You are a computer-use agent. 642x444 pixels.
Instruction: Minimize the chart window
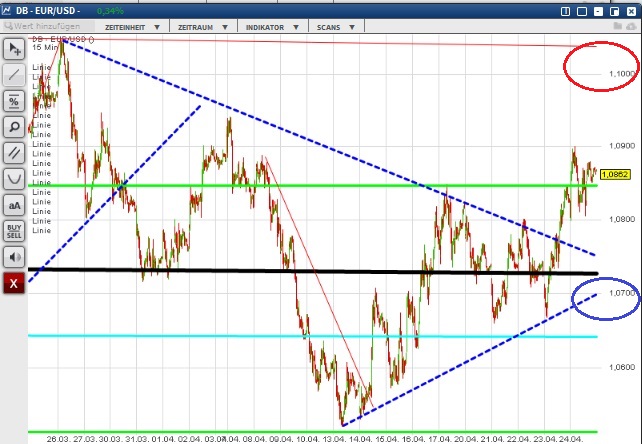pyautogui.click(x=598, y=11)
